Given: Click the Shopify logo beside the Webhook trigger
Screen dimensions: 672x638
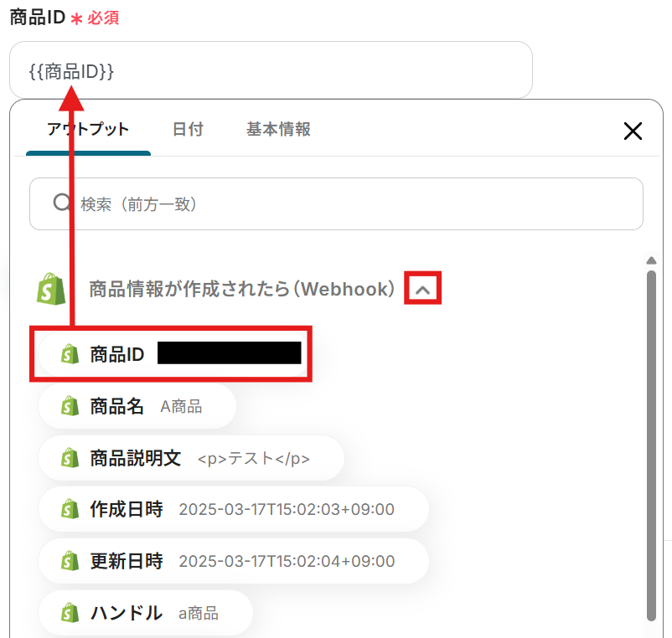Looking at the screenshot, I should pyautogui.click(x=51, y=289).
